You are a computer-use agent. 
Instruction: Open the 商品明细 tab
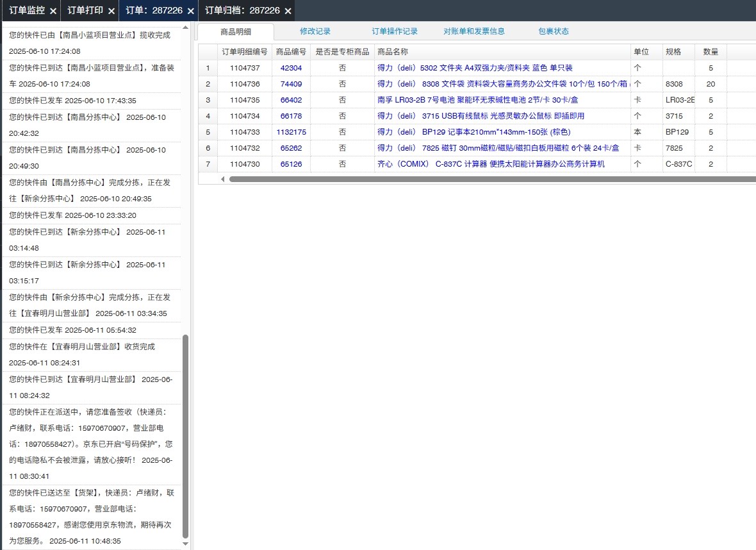click(236, 32)
